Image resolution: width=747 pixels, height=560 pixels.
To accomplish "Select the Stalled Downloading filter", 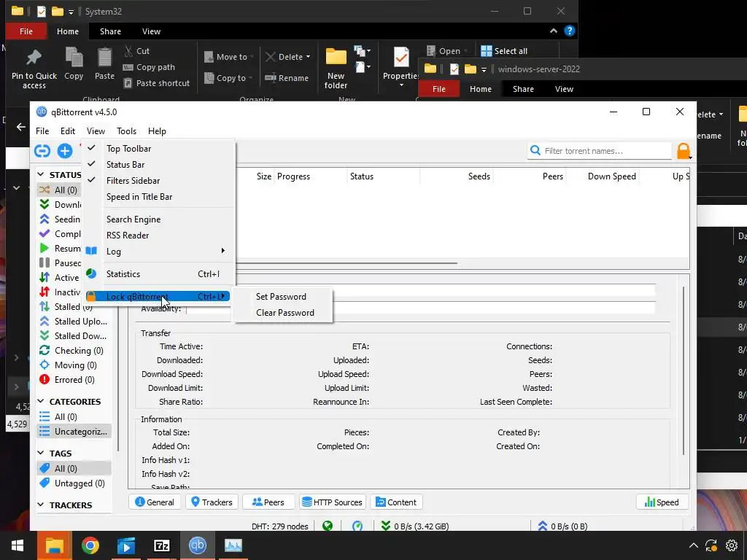I will tap(74, 336).
